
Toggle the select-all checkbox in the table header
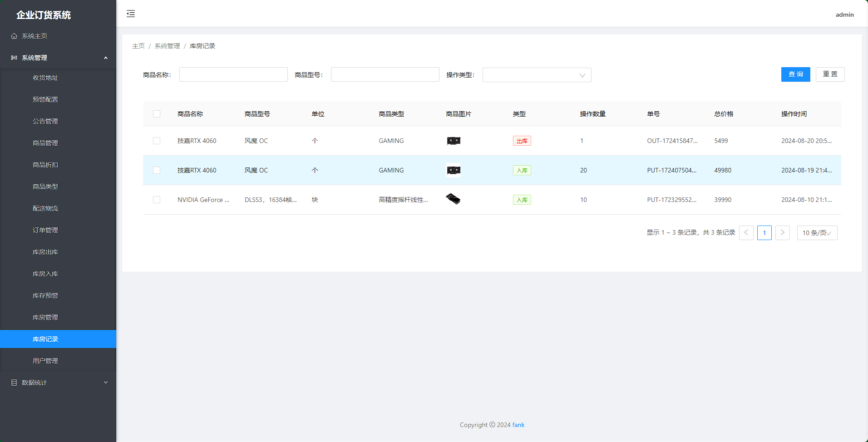(x=157, y=114)
